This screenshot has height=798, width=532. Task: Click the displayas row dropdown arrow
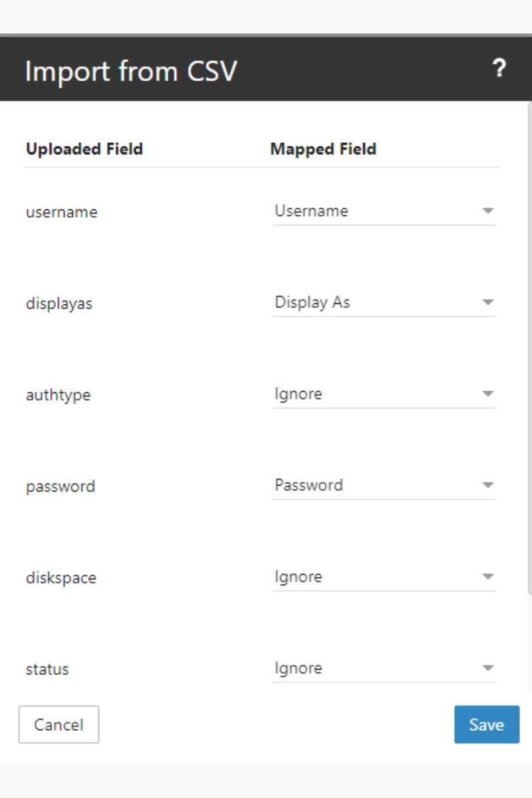(x=488, y=303)
